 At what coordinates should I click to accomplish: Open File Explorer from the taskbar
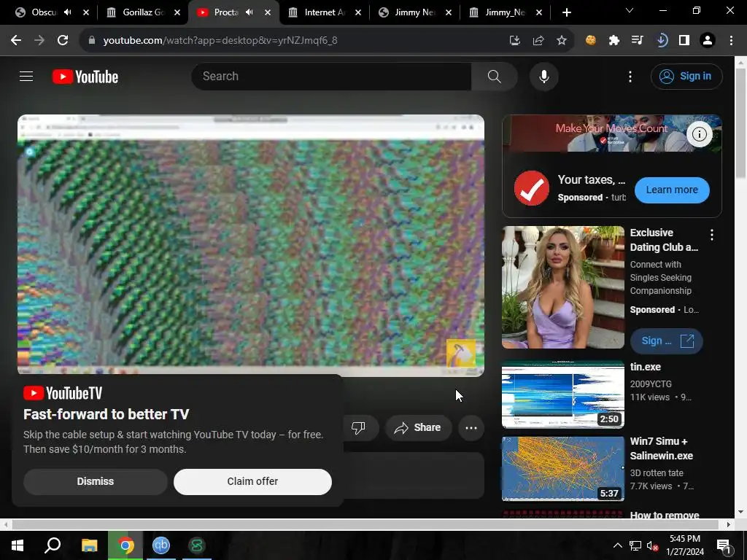[x=89, y=545]
